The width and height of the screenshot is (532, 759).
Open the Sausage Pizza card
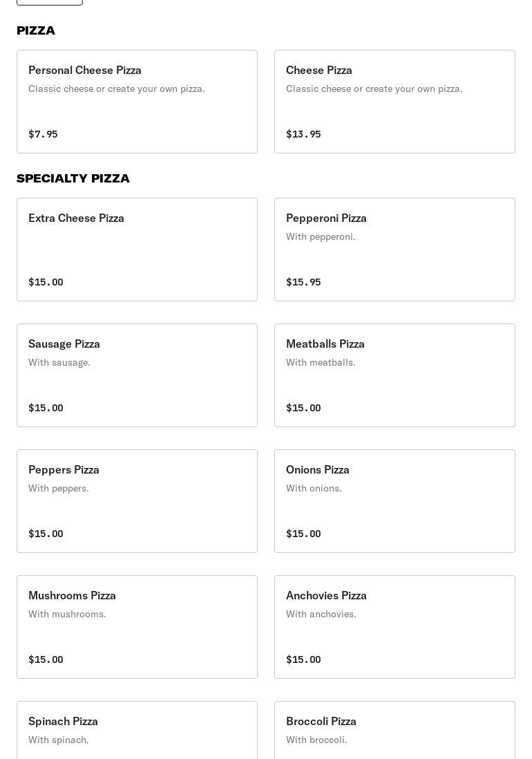[137, 375]
